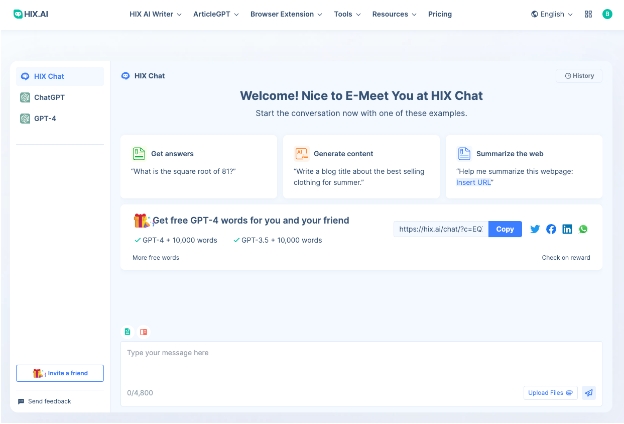The height and width of the screenshot is (424, 624).
Task: Click the HIX Chat title above the welcome message
Action: click(149, 76)
